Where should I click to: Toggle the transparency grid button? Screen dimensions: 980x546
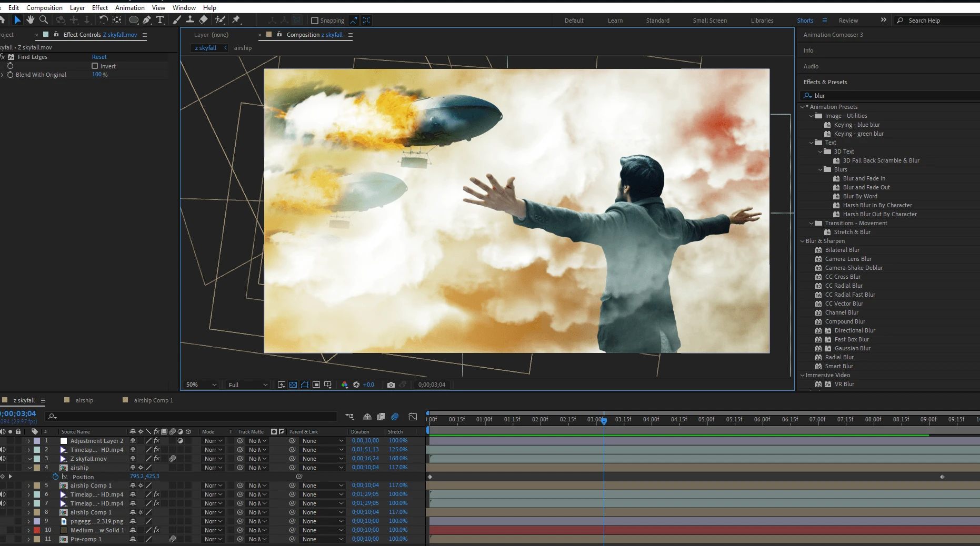pos(293,385)
